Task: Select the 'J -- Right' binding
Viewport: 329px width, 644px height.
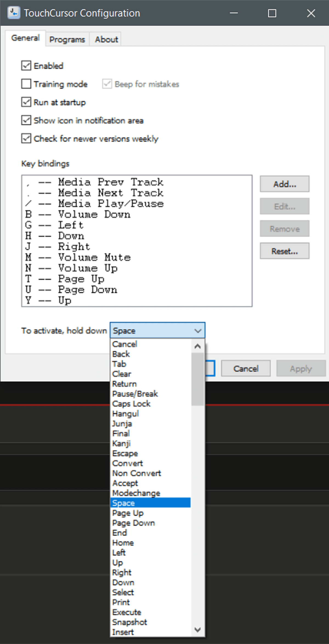Action: click(137, 246)
